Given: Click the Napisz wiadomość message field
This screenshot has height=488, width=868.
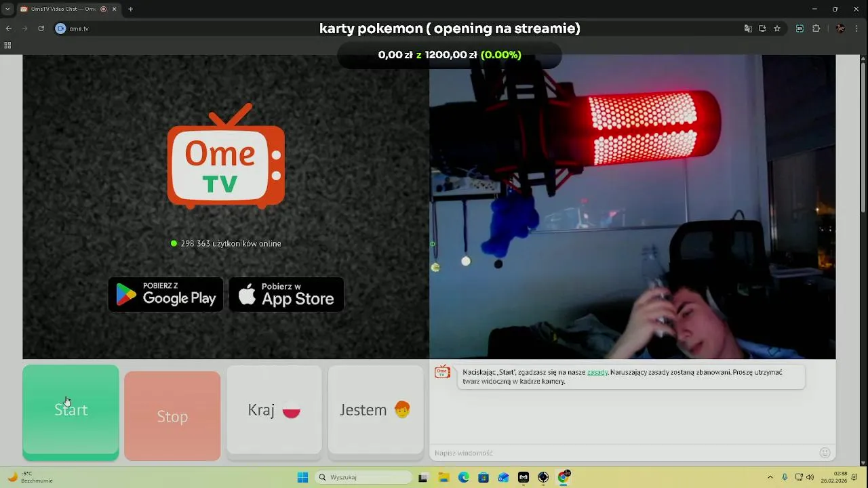Looking at the screenshot, I should click(624, 453).
